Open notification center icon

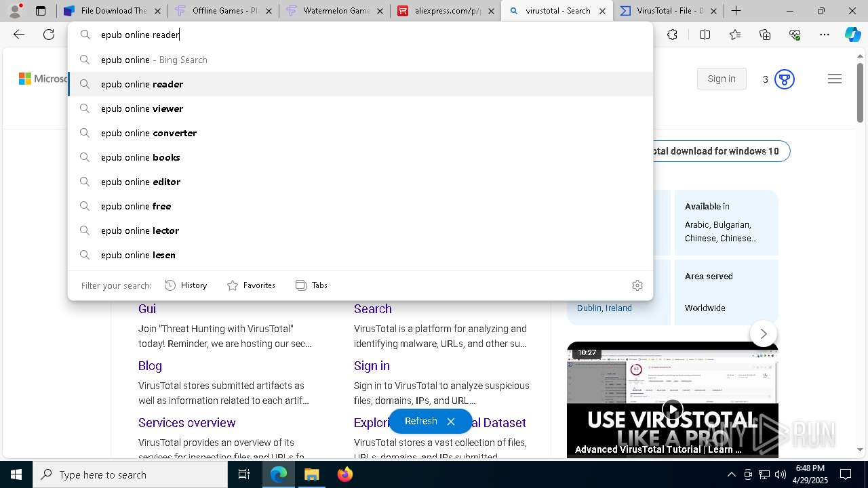click(846, 474)
